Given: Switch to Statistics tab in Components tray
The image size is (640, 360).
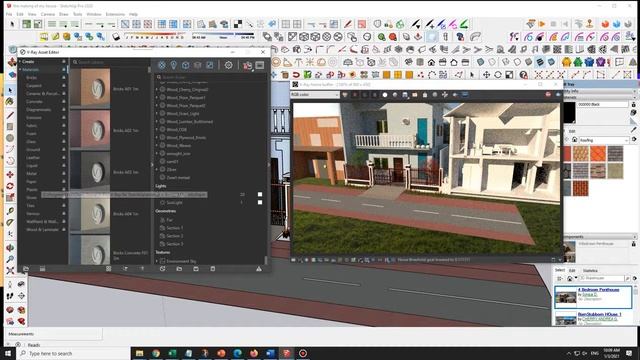Looking at the screenshot, I should 590,271.
